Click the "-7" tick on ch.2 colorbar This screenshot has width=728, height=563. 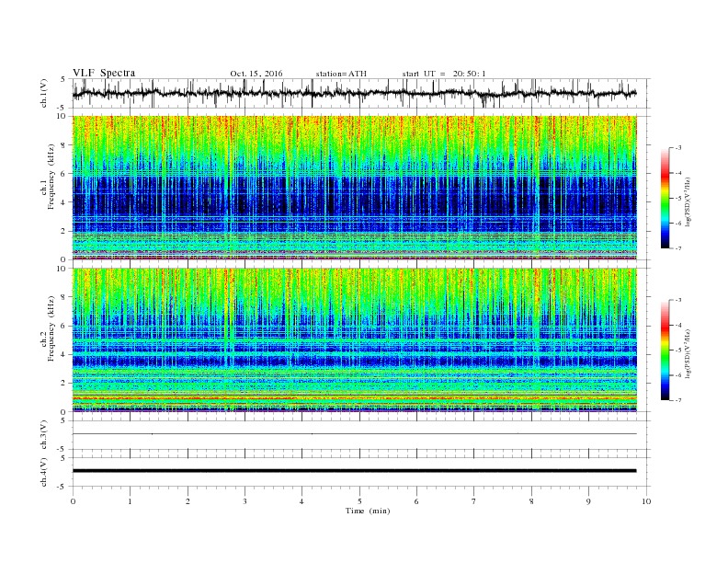tap(678, 400)
